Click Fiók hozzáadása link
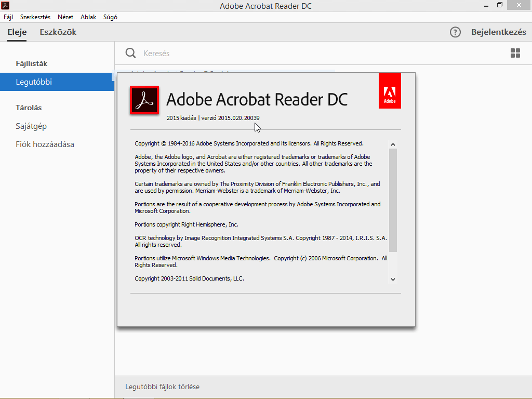 45,144
